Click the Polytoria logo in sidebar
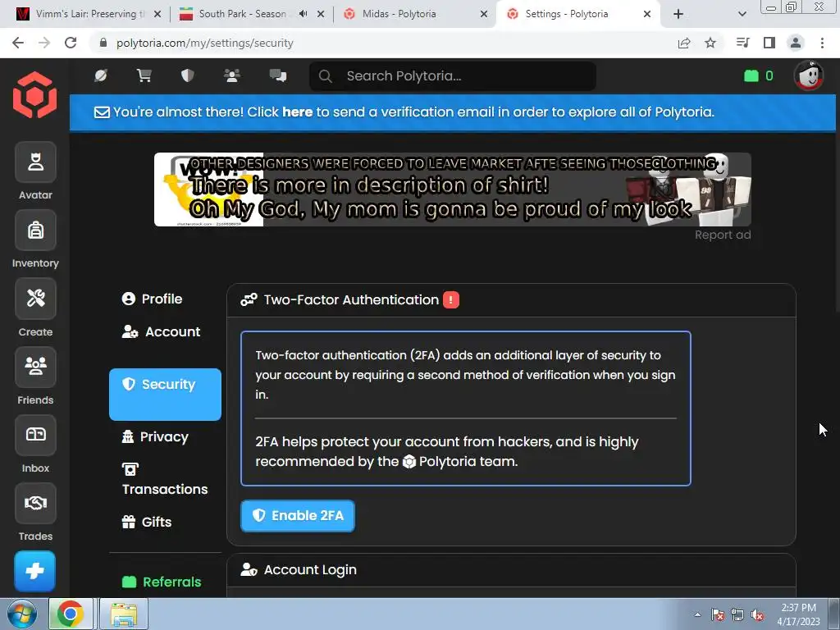 click(x=34, y=95)
